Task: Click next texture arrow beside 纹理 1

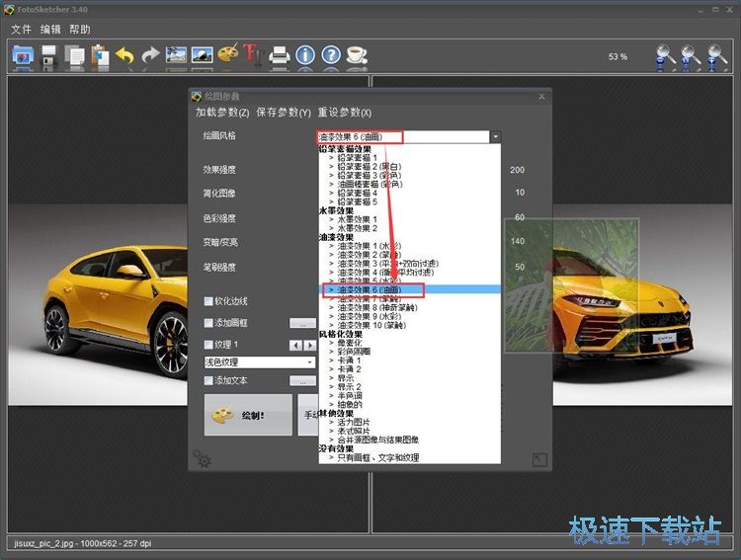Action: tap(310, 345)
